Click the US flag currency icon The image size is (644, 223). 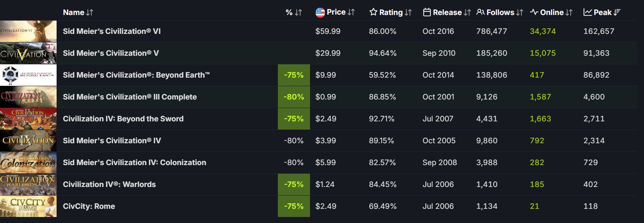click(x=320, y=12)
